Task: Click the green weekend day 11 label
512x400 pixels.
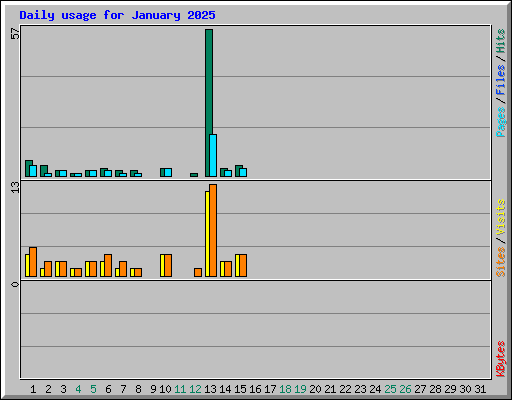Action: coord(180,389)
